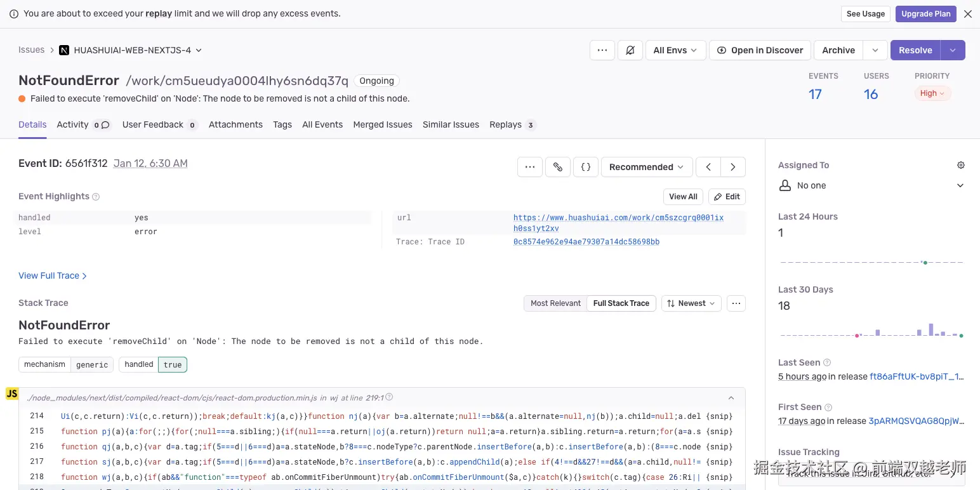Open the Assigned To settings gear
The height and width of the screenshot is (490, 980).
coord(960,165)
